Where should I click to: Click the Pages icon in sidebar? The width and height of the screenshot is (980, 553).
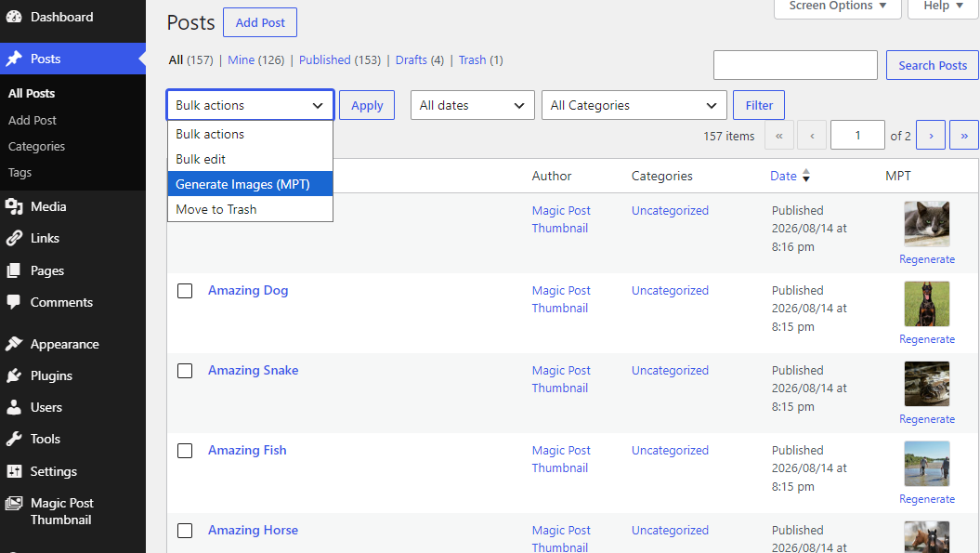point(14,270)
